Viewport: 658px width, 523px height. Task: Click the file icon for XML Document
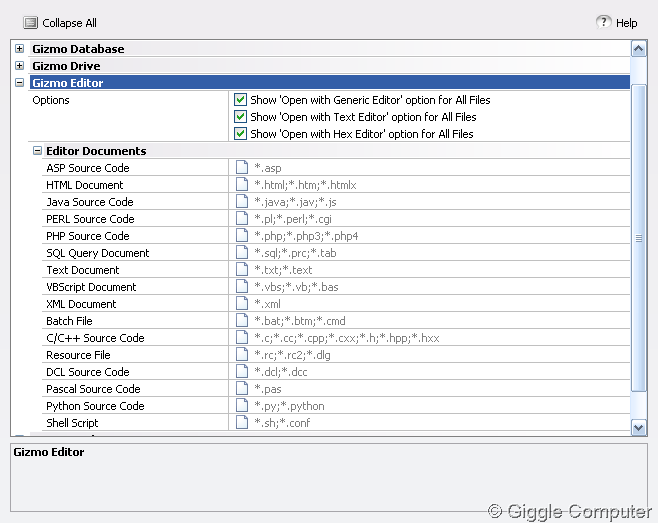click(242, 303)
